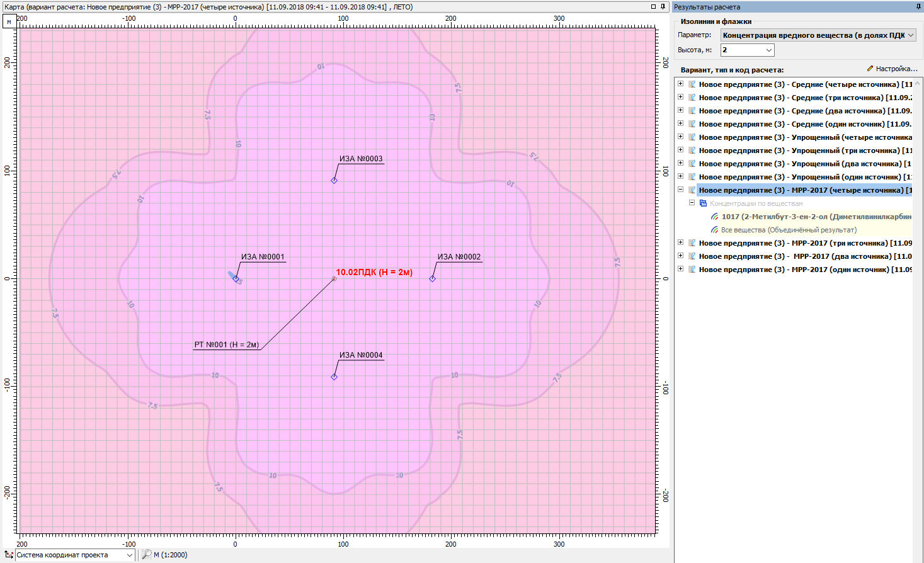The image size is (924, 563).
Task: Select Все вещества combined result item
Action: pyautogui.click(x=788, y=230)
